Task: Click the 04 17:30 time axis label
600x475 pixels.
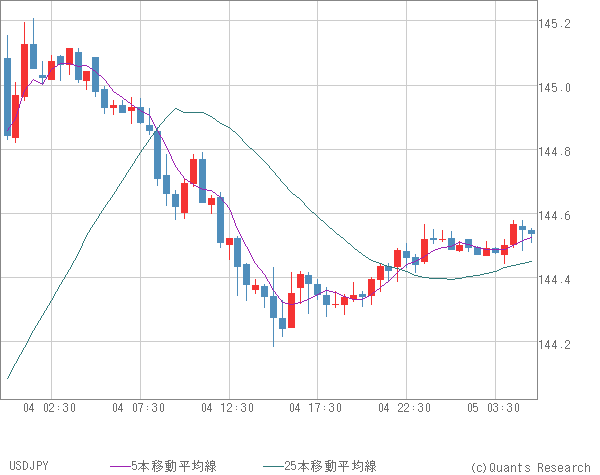Action: 316,408
